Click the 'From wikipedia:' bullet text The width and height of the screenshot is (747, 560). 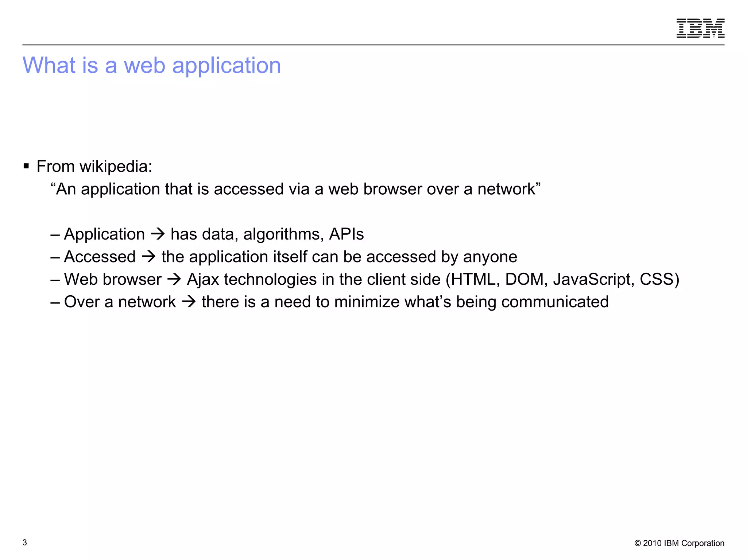pos(94,167)
